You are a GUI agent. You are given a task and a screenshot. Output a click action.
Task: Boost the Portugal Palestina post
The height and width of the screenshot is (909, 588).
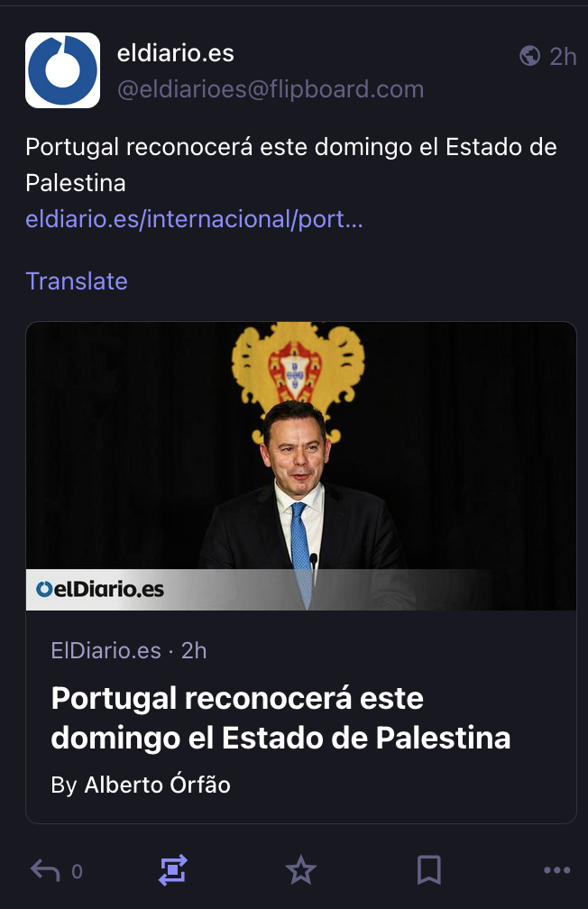point(172,870)
